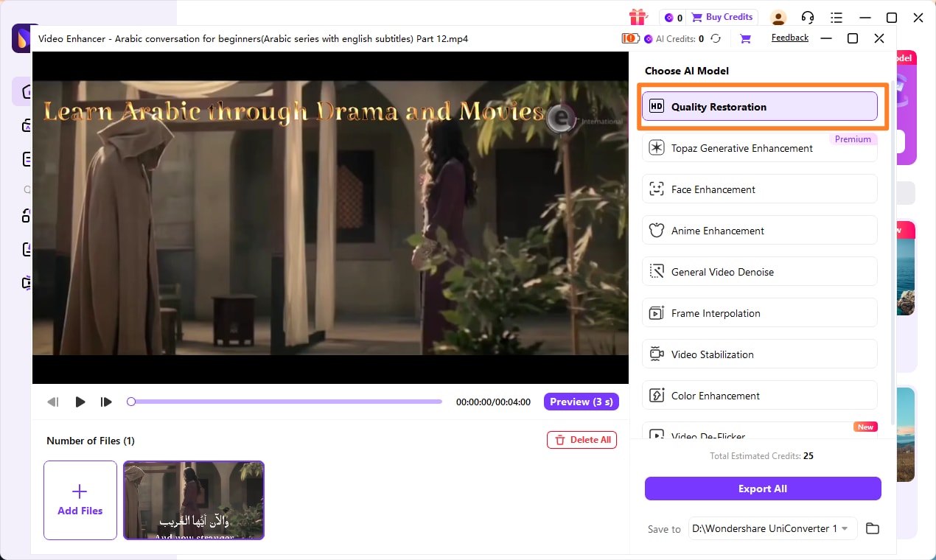Click the playback progress slider

click(x=284, y=402)
